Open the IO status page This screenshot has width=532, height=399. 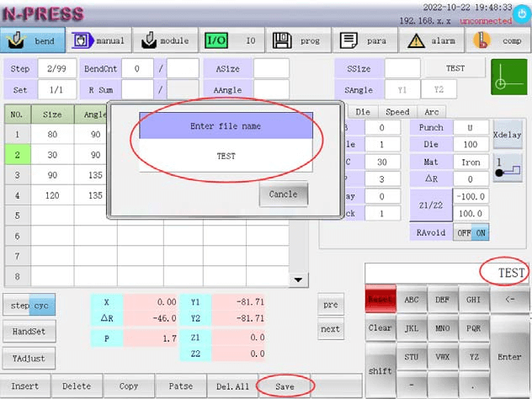click(x=231, y=40)
